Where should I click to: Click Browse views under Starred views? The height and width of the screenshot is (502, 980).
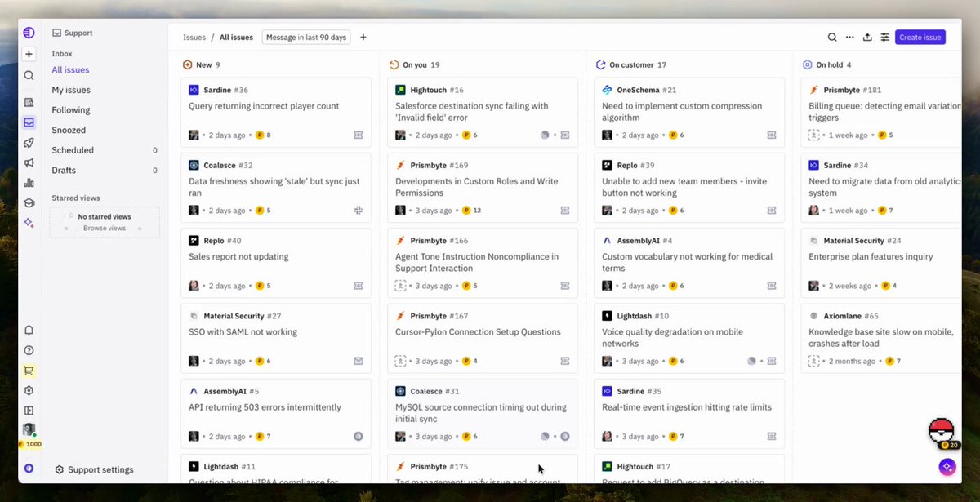pyautogui.click(x=105, y=228)
